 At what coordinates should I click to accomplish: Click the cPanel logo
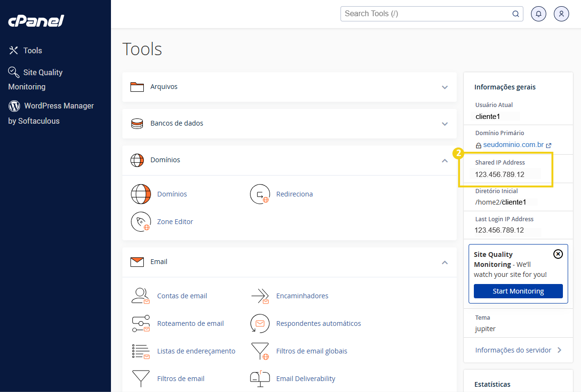coord(36,20)
